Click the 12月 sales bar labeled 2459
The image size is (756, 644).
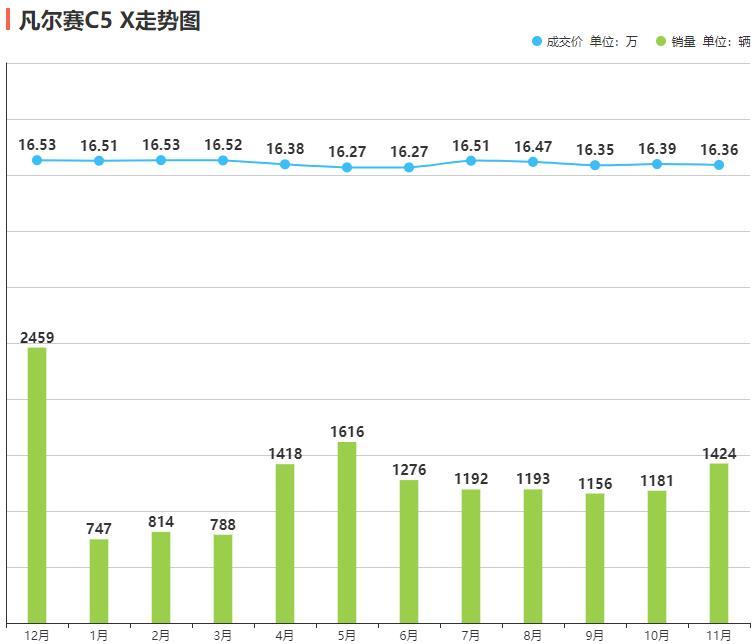point(37,485)
